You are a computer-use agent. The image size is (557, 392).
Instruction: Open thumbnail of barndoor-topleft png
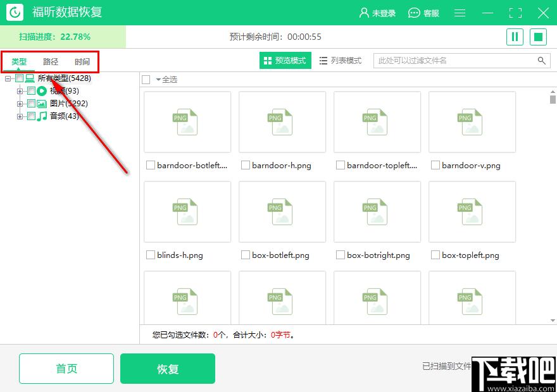coord(377,122)
